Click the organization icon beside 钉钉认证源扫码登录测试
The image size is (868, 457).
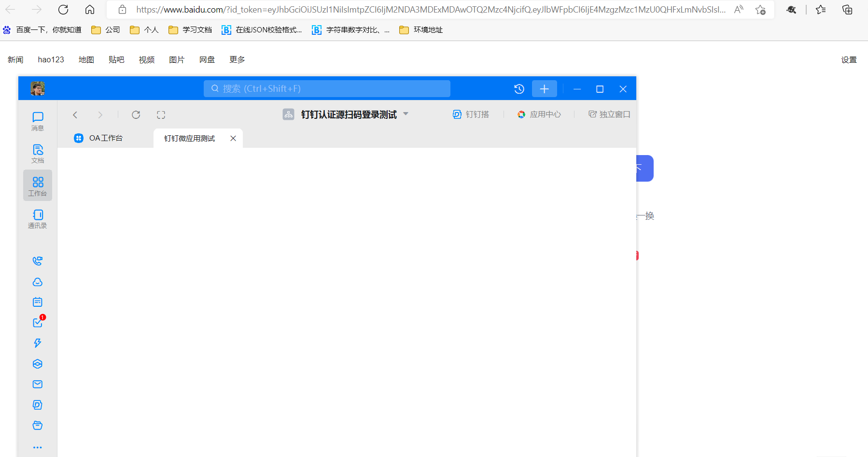pyautogui.click(x=288, y=114)
